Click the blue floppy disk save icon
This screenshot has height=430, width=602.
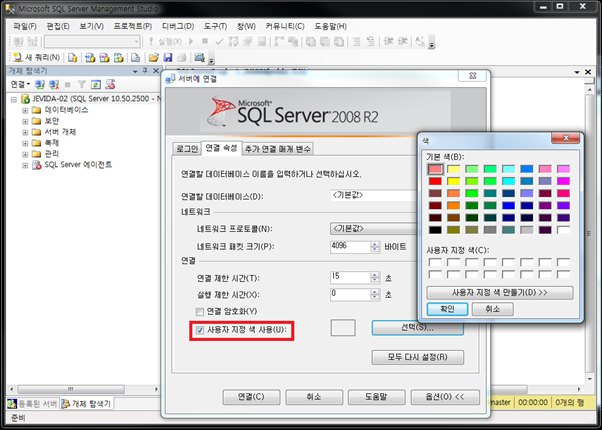pos(168,58)
